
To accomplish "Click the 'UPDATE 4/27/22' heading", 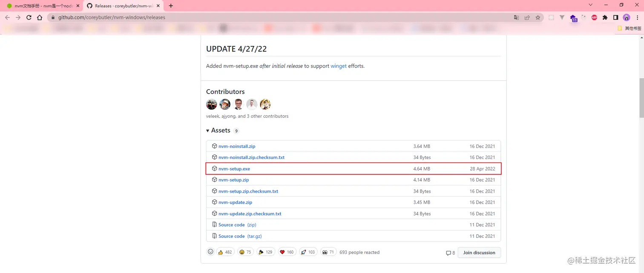I will (x=236, y=49).
